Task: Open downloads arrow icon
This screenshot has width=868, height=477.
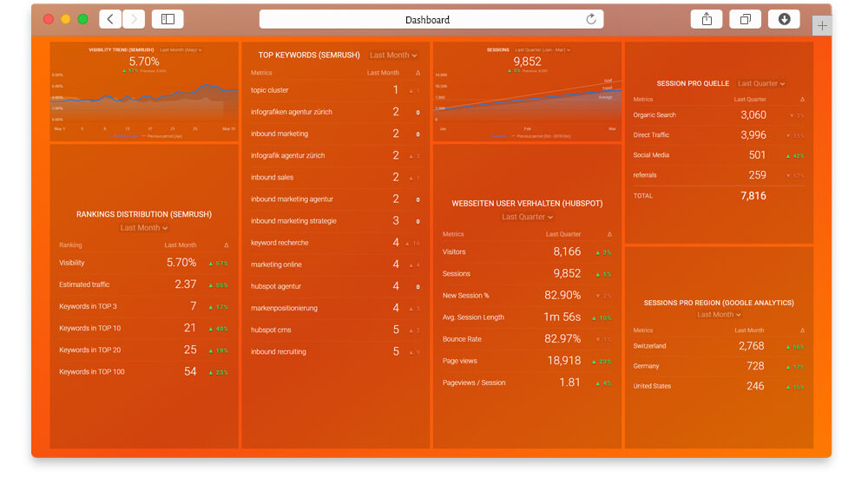Action: click(784, 19)
